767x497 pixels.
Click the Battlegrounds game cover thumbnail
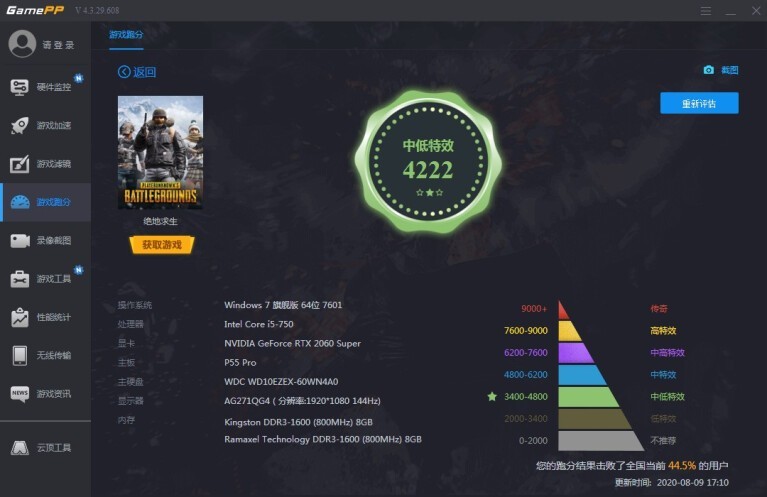pyautogui.click(x=160, y=152)
